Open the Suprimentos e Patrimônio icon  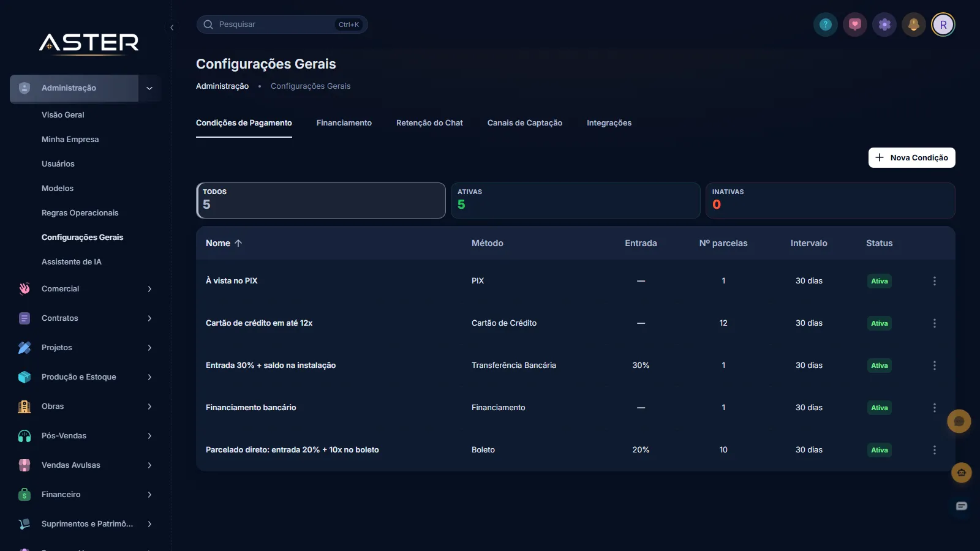24,524
